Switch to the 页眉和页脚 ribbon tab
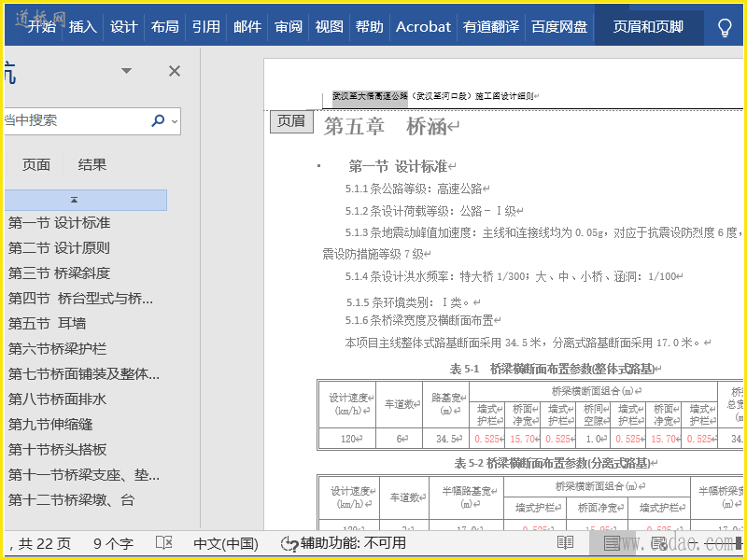The height and width of the screenshot is (560, 747). click(647, 27)
